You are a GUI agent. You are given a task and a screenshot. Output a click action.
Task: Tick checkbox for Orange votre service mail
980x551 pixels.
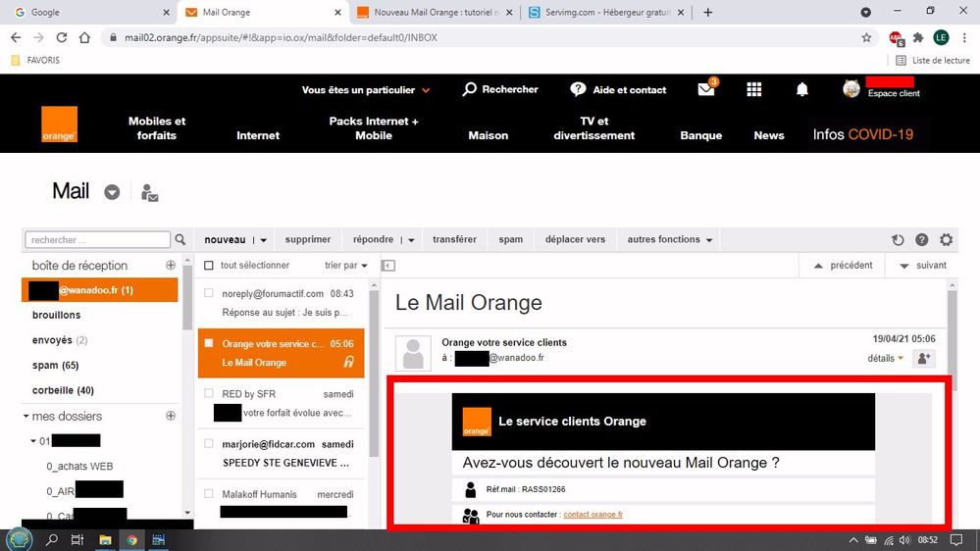tap(209, 343)
